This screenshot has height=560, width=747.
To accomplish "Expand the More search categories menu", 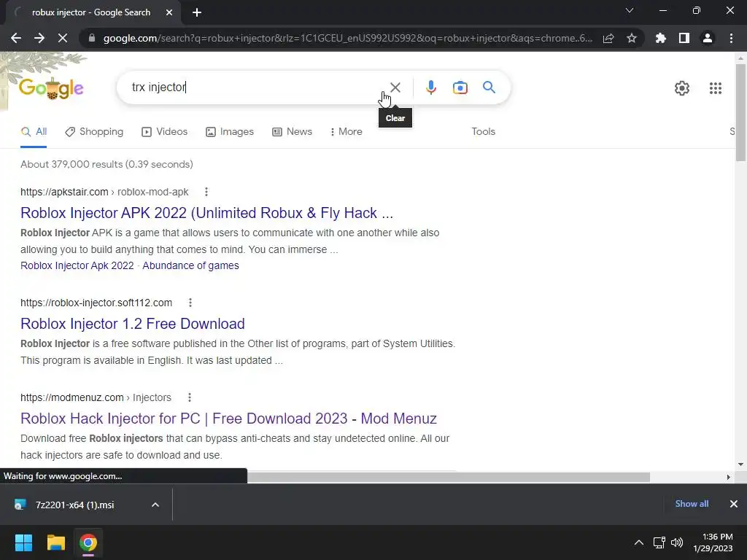I will tap(346, 132).
